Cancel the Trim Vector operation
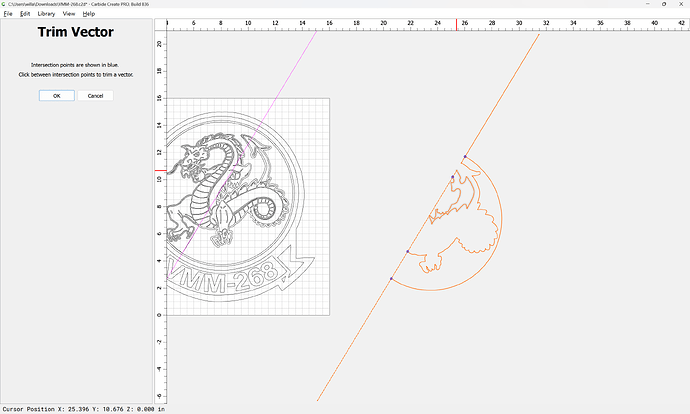 [x=95, y=96]
